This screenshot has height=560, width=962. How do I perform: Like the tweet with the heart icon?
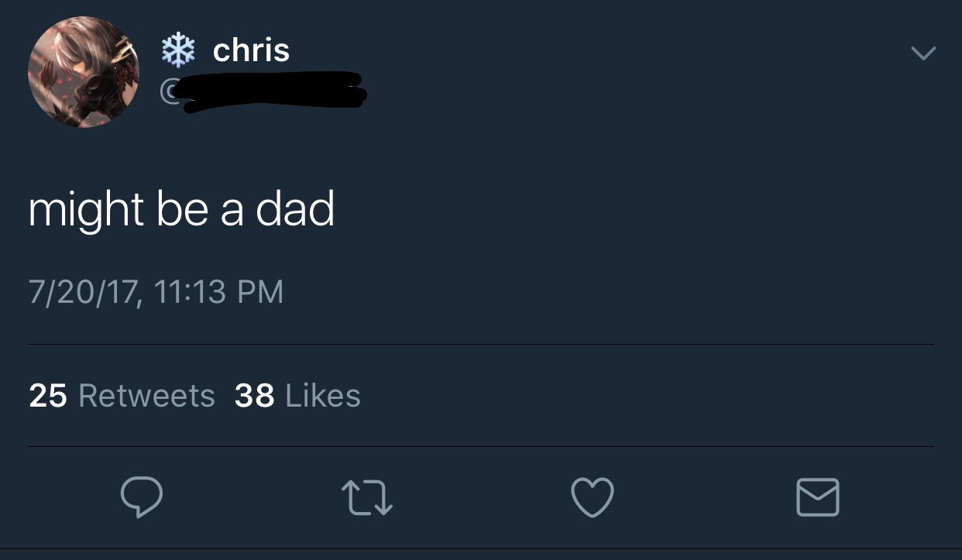tap(593, 496)
